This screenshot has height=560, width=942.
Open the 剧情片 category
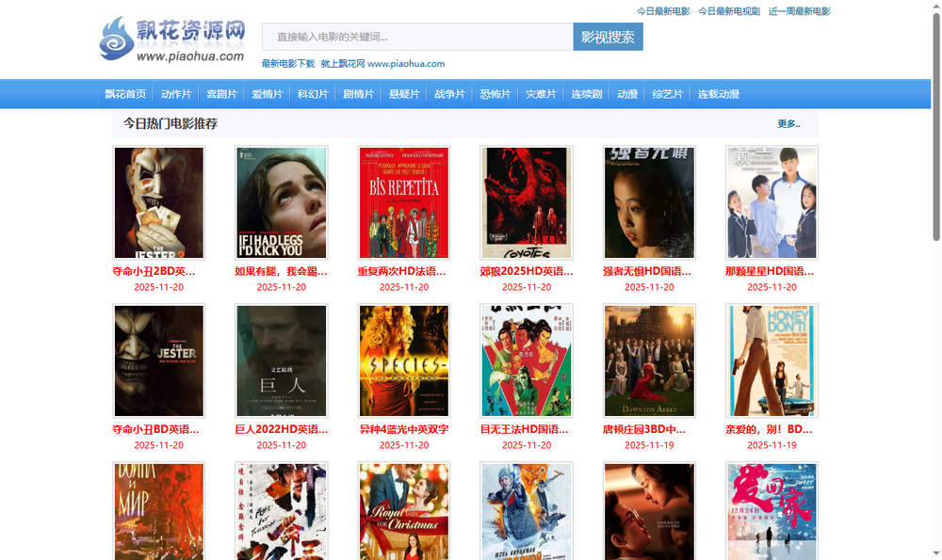tap(358, 94)
